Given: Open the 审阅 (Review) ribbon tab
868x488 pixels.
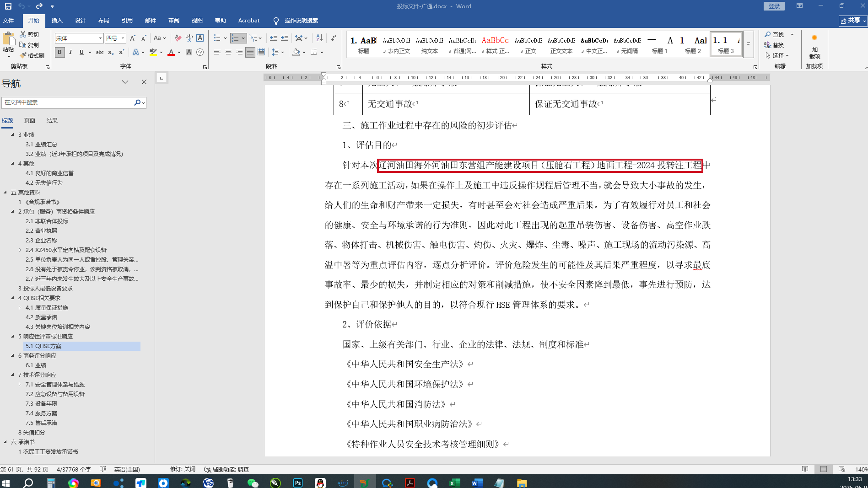Looking at the screenshot, I should tap(173, 21).
